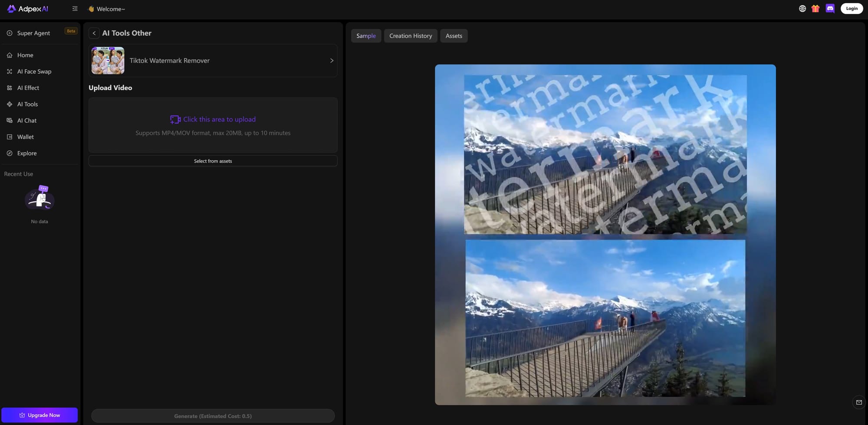Click Upgrade Now
Screen dimensions: 868x425
pyautogui.click(x=39, y=415)
